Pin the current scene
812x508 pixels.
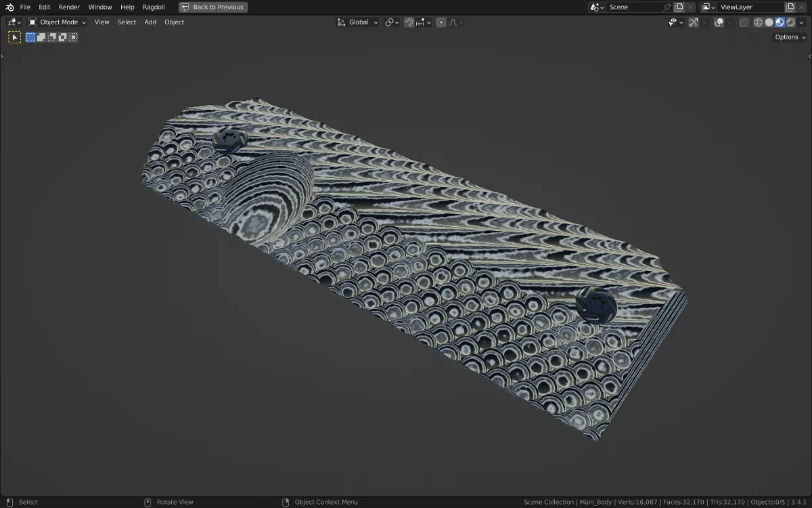pyautogui.click(x=667, y=7)
